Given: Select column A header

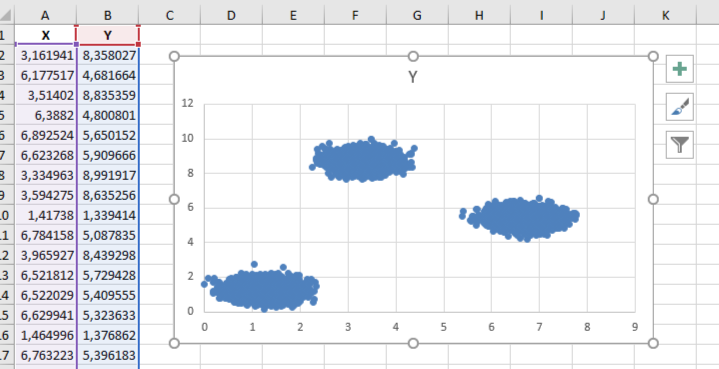Looking at the screenshot, I should [45, 16].
